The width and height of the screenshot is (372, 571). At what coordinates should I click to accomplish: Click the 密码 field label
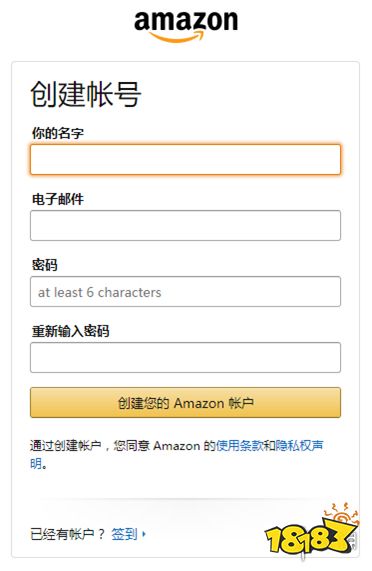click(x=44, y=265)
